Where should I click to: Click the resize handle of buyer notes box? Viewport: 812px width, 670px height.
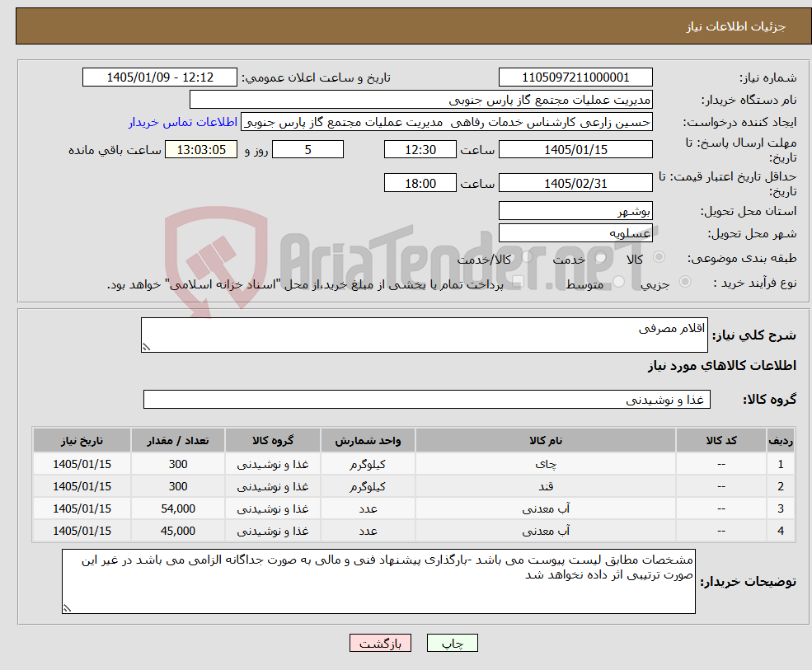tap(67, 608)
